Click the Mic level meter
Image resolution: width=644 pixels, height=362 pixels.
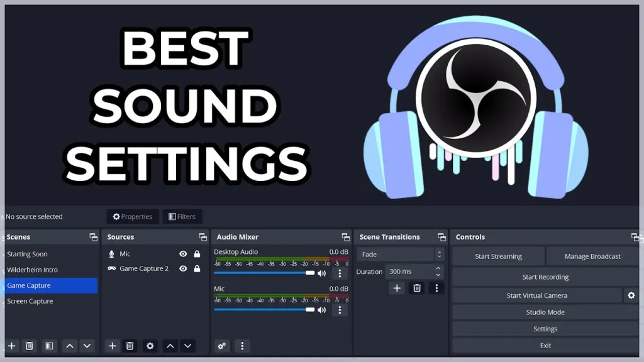click(x=281, y=297)
